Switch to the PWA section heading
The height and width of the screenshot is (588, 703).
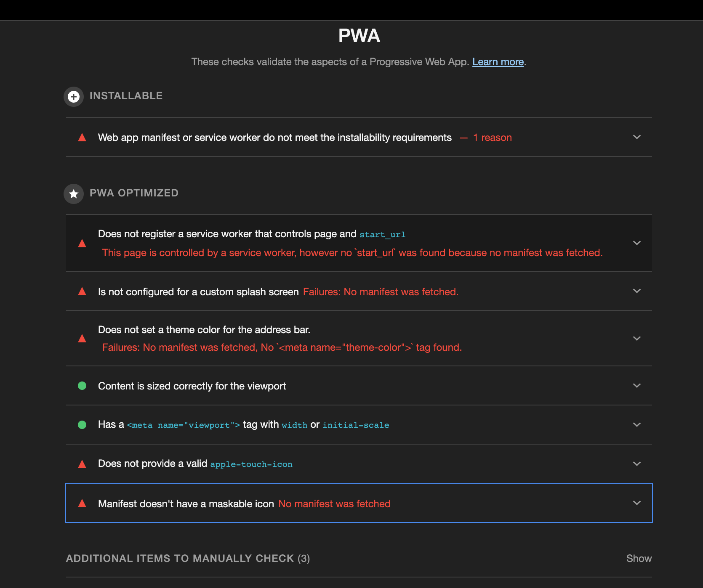coord(359,36)
